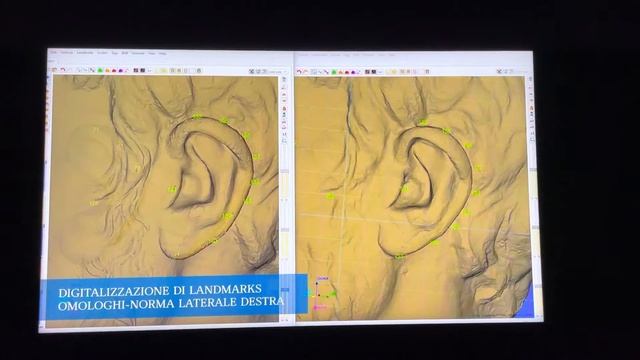The width and height of the screenshot is (640, 360).
Task: Click the green cone icon in left toolbar
Action: click(x=100, y=70)
